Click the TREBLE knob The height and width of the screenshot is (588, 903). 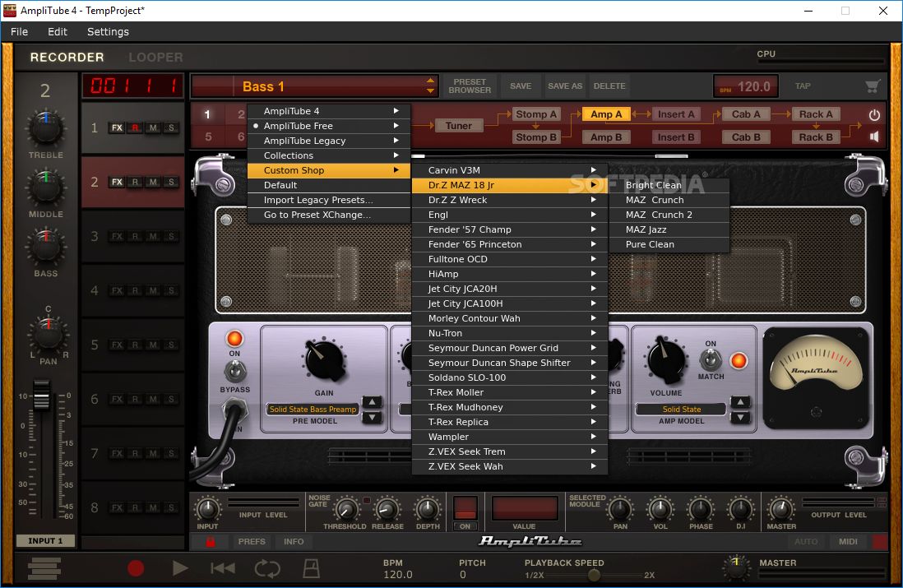[x=46, y=127]
